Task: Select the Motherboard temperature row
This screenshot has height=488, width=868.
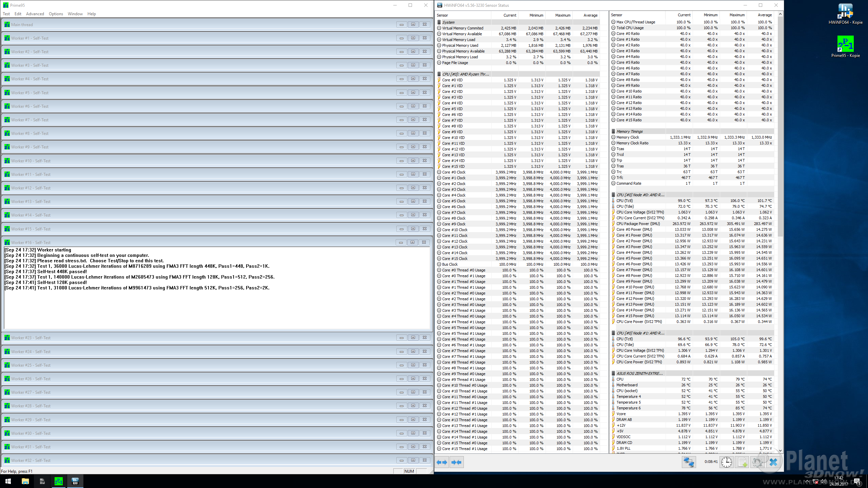Action: coord(692,385)
